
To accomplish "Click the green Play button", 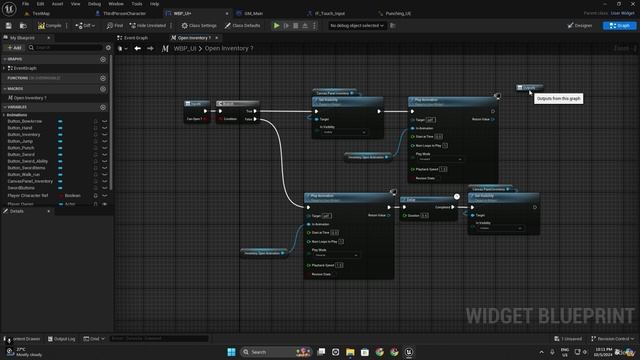I will [276, 26].
